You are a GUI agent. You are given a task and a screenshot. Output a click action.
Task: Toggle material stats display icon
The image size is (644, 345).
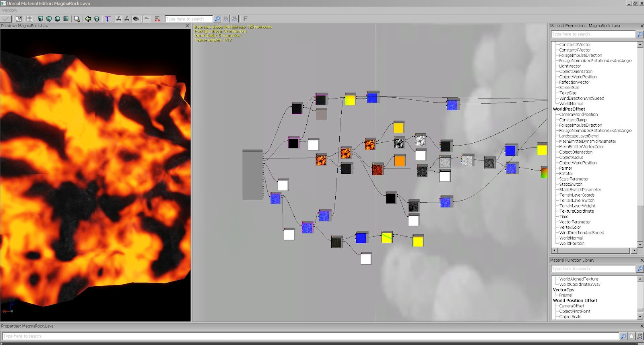[x=147, y=19]
